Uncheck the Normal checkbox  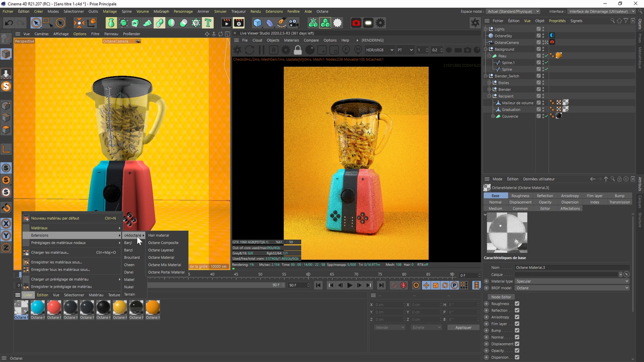(517, 337)
